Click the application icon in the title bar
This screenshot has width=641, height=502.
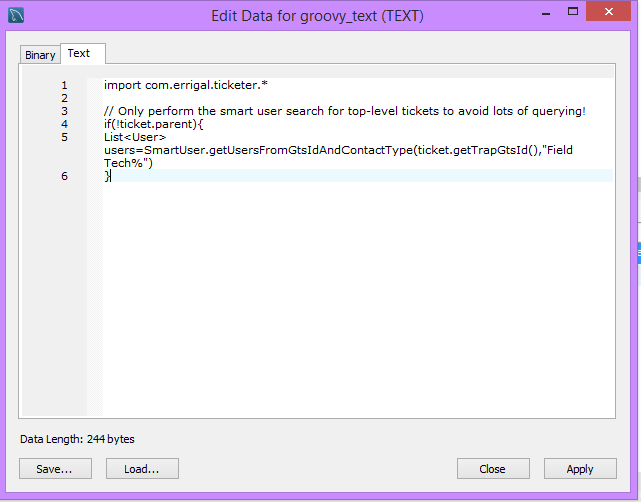click(x=16, y=16)
